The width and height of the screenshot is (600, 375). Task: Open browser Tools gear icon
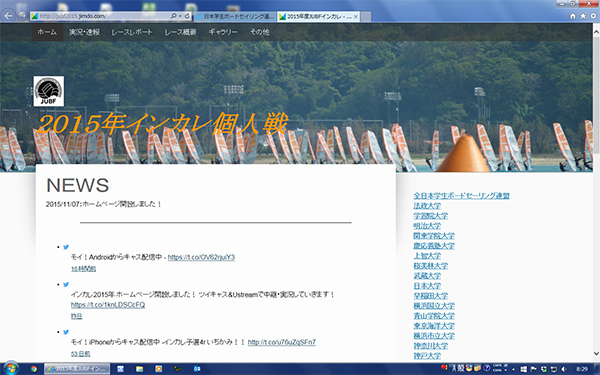tap(593, 16)
